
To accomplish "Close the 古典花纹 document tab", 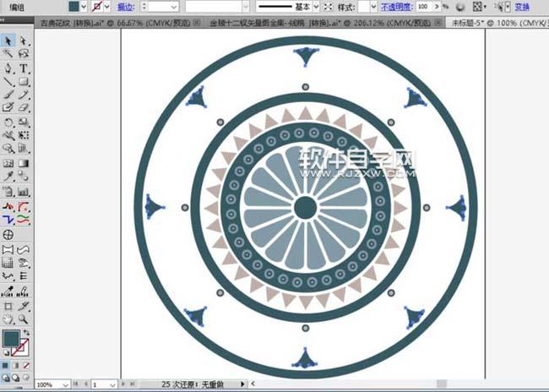I will point(197,23).
